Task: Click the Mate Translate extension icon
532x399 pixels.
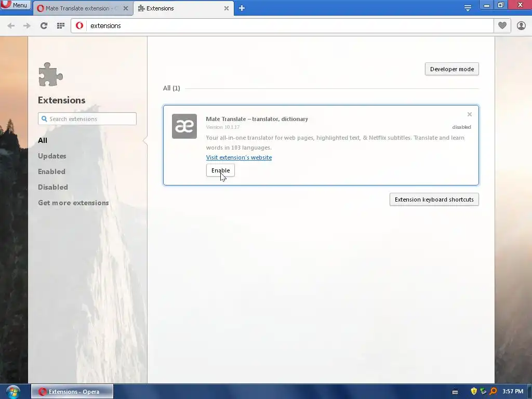Action: point(184,126)
